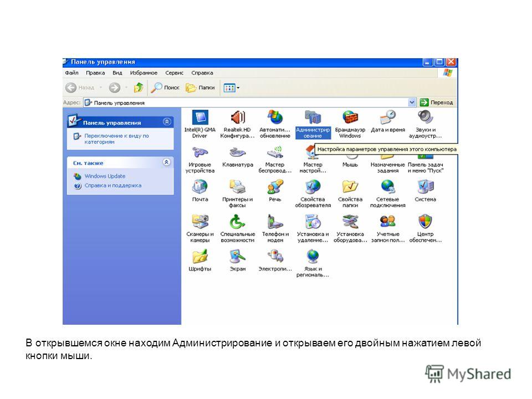Open Мастер беспроводной сети icon
The width and height of the screenshot is (532, 399).
click(x=275, y=159)
